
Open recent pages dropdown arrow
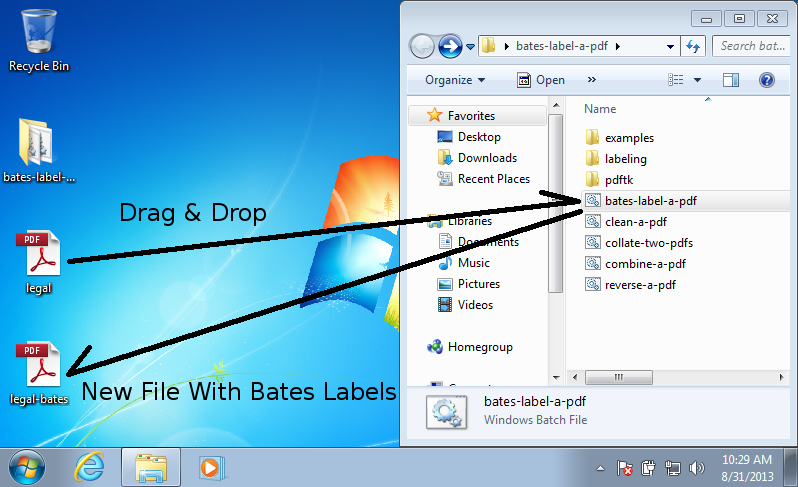tap(470, 47)
